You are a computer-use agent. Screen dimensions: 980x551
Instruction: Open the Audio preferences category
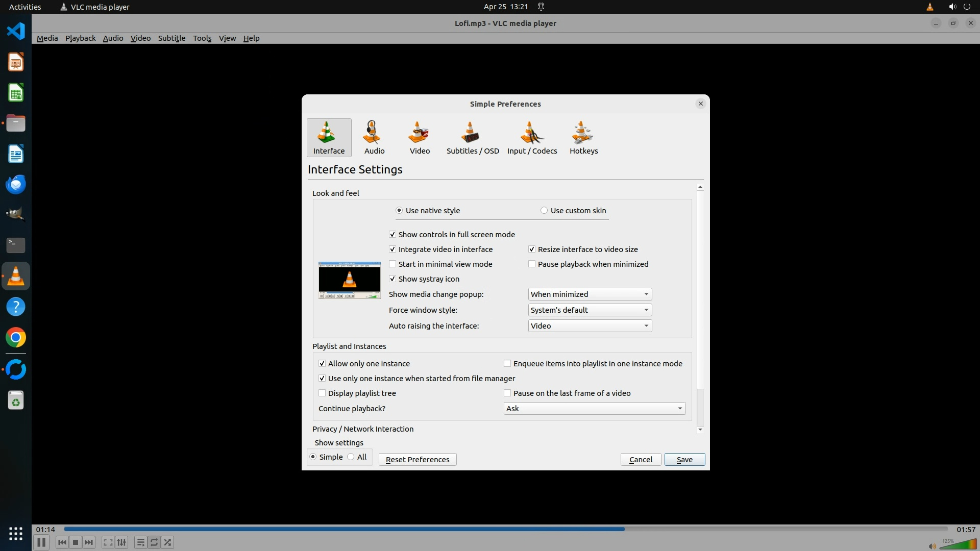coord(374,137)
